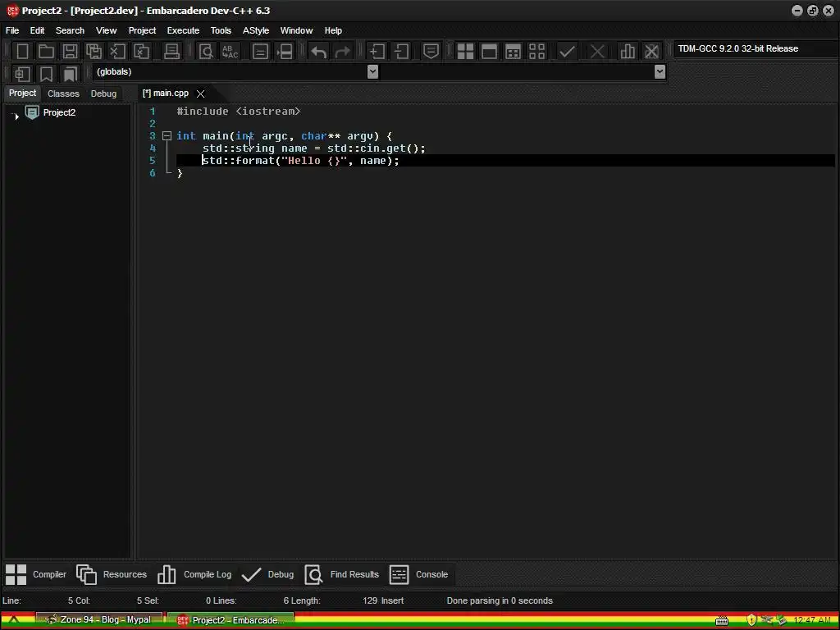The image size is (840, 630).
Task: Click the Compile & Run toolbar icon
Action: [x=513, y=52]
